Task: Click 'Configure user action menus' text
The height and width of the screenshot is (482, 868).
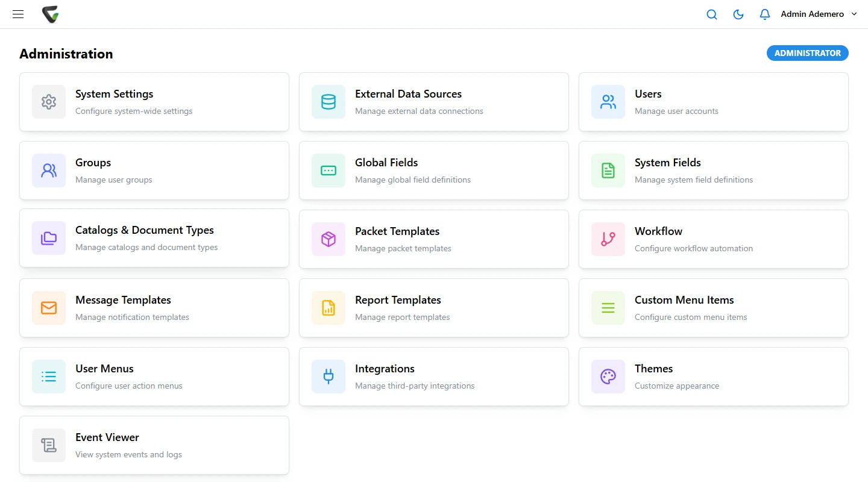Action: [x=129, y=386]
